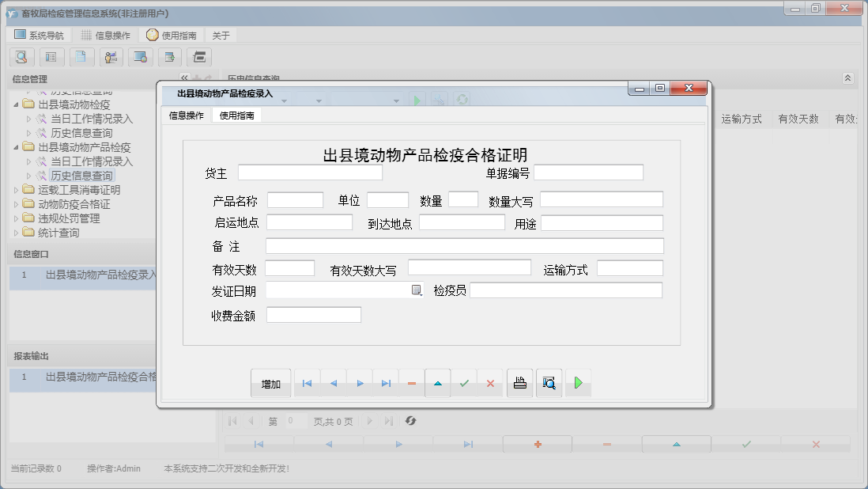Click the 检疫员 input field
This screenshot has height=489, width=868.
(x=566, y=290)
